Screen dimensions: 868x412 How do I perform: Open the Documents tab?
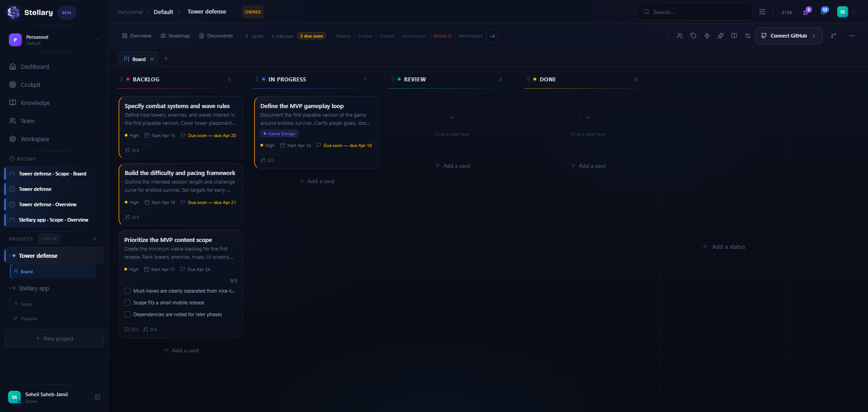216,36
